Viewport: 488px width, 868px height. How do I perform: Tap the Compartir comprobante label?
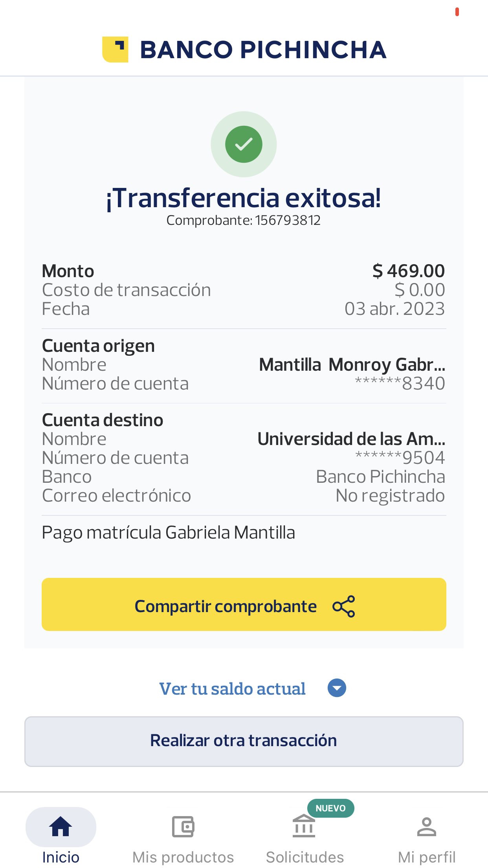pos(226,606)
